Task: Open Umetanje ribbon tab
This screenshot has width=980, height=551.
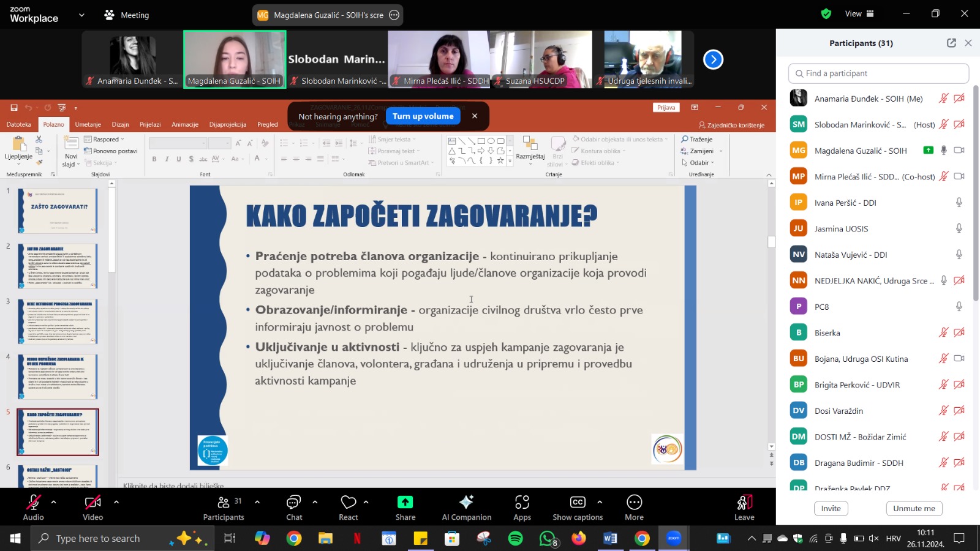Action: click(88, 124)
